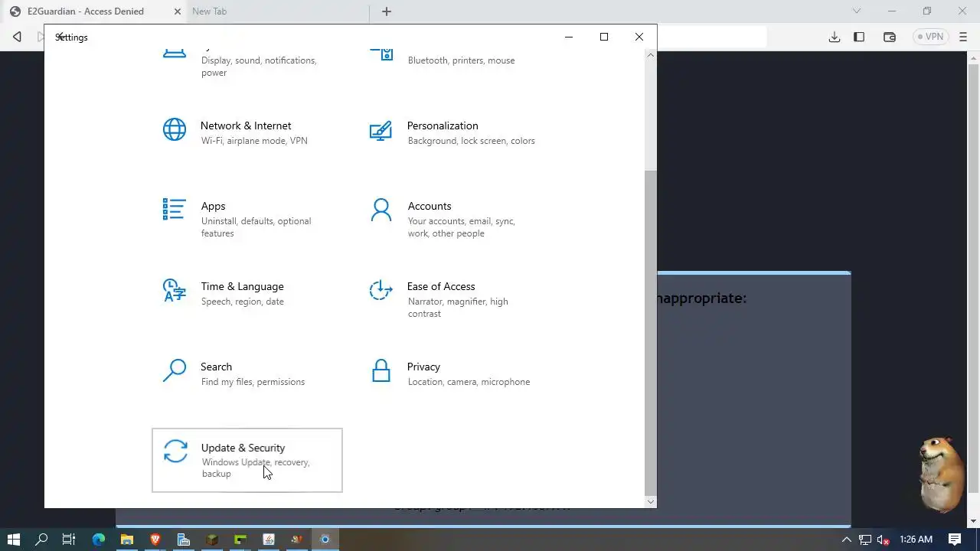Open Accounts settings category
This screenshot has height=551, width=980.
pyautogui.click(x=453, y=219)
